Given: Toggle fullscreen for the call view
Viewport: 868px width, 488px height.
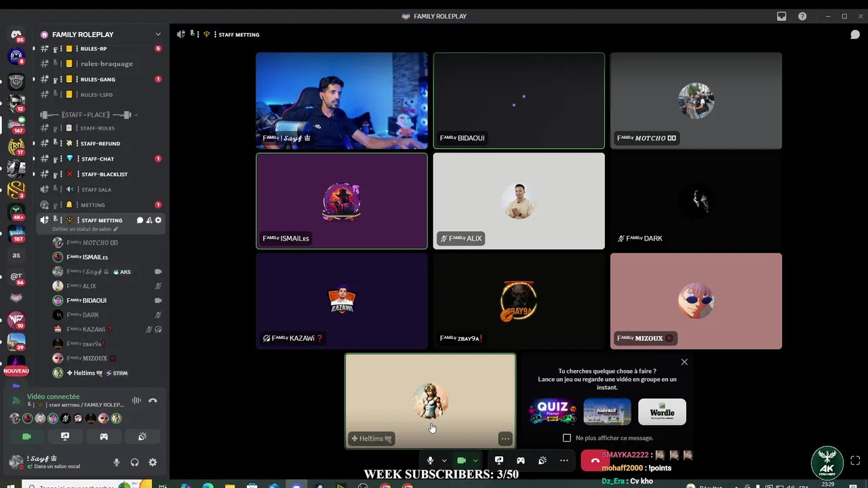Looking at the screenshot, I should pyautogui.click(x=855, y=460).
